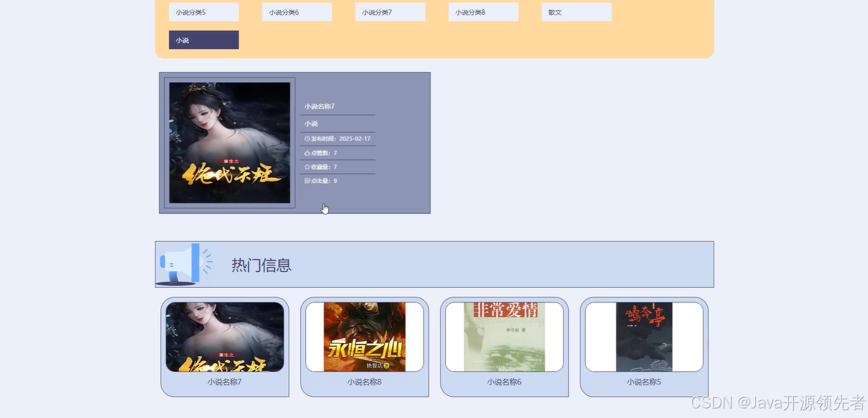This screenshot has height=418, width=868.
Task: Click the featured 绝代天狂 cover image
Action: [x=229, y=143]
